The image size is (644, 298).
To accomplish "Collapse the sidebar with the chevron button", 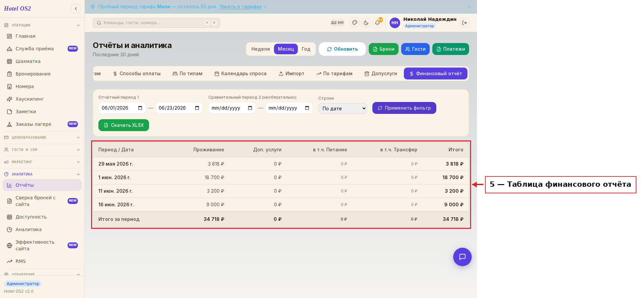I will click(76, 9).
